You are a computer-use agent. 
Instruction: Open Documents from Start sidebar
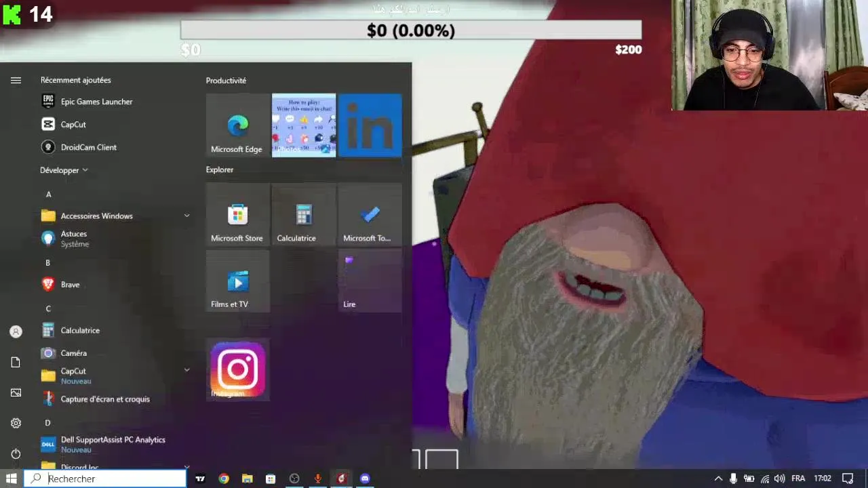coord(16,362)
